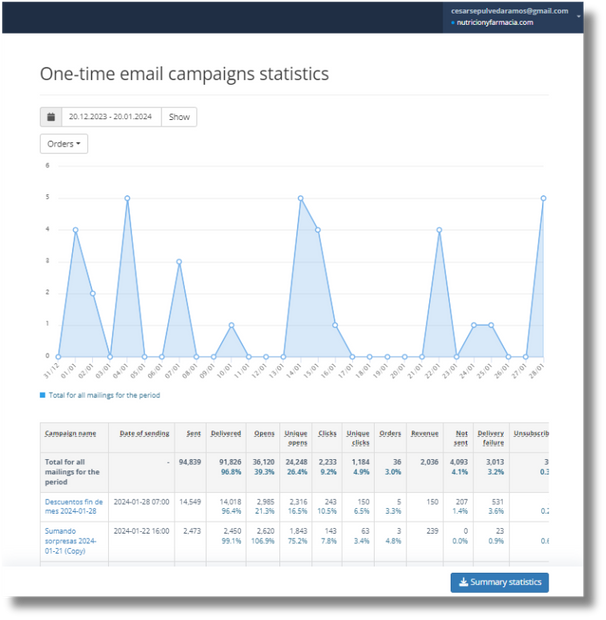Click the chart peak data point at 04/01
The image size is (606, 620).
click(x=127, y=198)
